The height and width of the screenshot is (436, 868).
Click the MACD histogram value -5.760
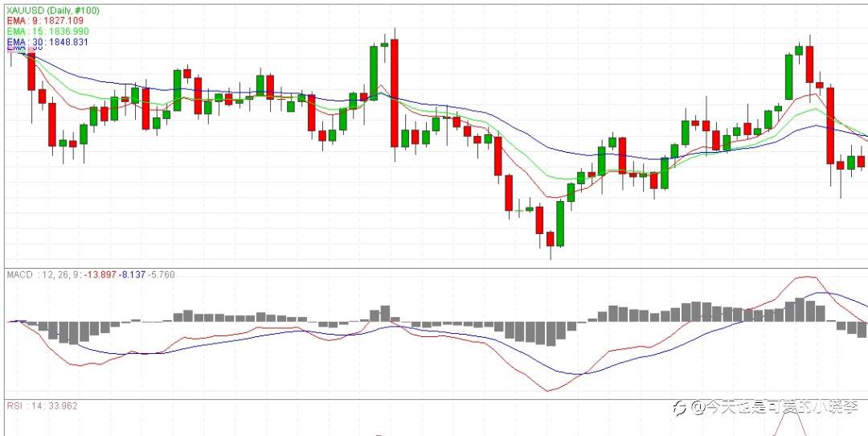coord(162,274)
